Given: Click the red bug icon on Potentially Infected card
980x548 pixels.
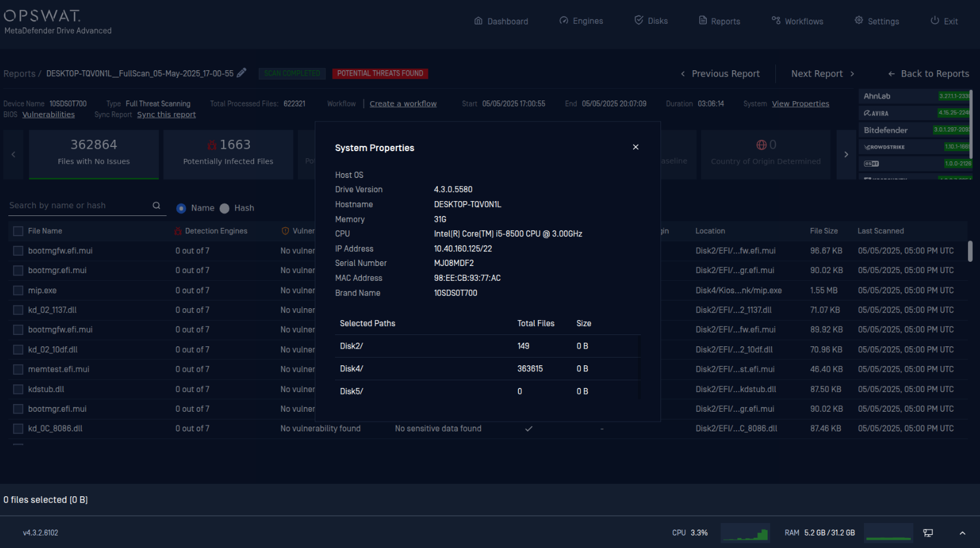Looking at the screenshot, I should coord(212,145).
